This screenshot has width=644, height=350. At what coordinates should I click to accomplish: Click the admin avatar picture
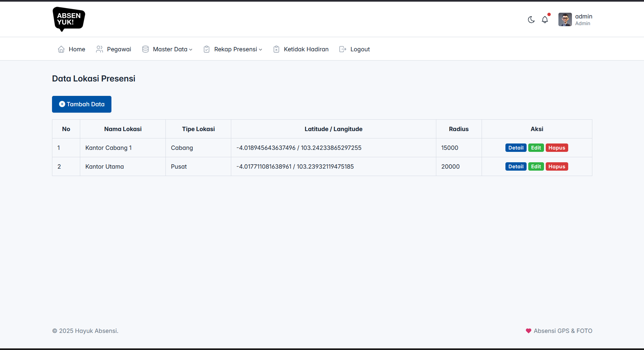[x=565, y=19]
